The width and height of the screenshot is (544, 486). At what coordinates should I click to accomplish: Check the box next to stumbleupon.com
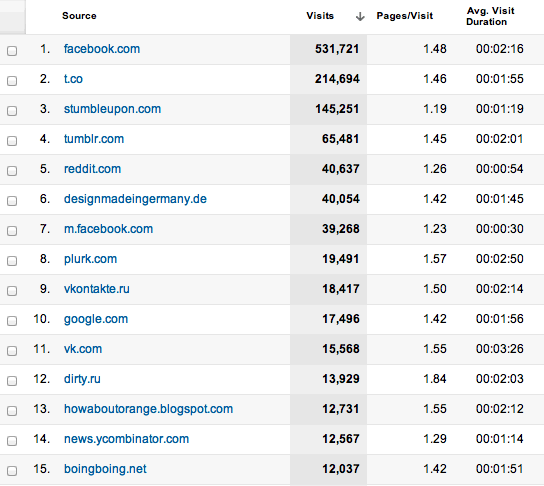[x=12, y=111]
